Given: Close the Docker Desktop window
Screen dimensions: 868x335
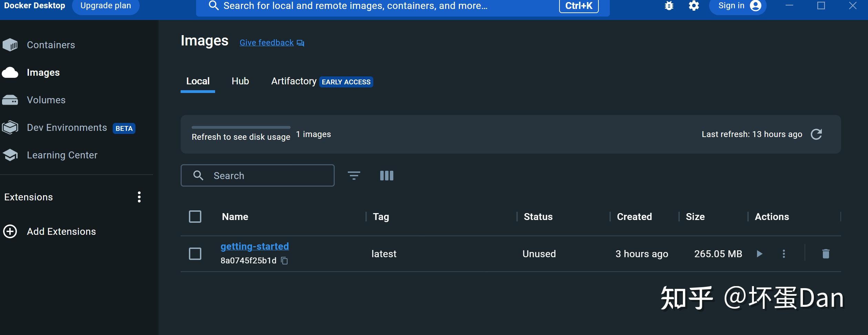Looking at the screenshot, I should coord(852,6).
